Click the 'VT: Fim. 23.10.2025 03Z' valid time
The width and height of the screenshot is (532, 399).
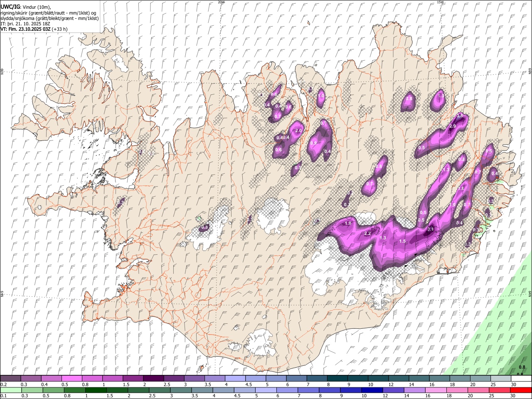pyautogui.click(x=26, y=29)
